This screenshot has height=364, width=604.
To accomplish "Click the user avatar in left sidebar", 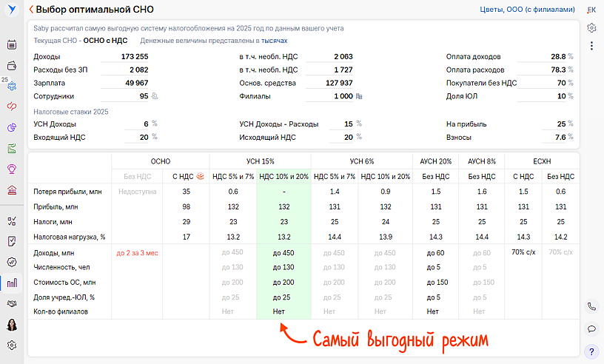I will point(12,324).
